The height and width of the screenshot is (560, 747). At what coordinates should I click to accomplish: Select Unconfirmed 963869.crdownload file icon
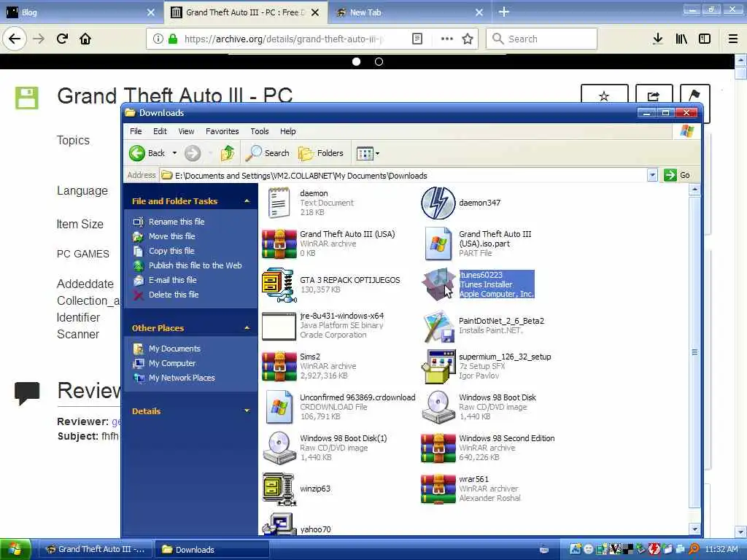pos(279,407)
